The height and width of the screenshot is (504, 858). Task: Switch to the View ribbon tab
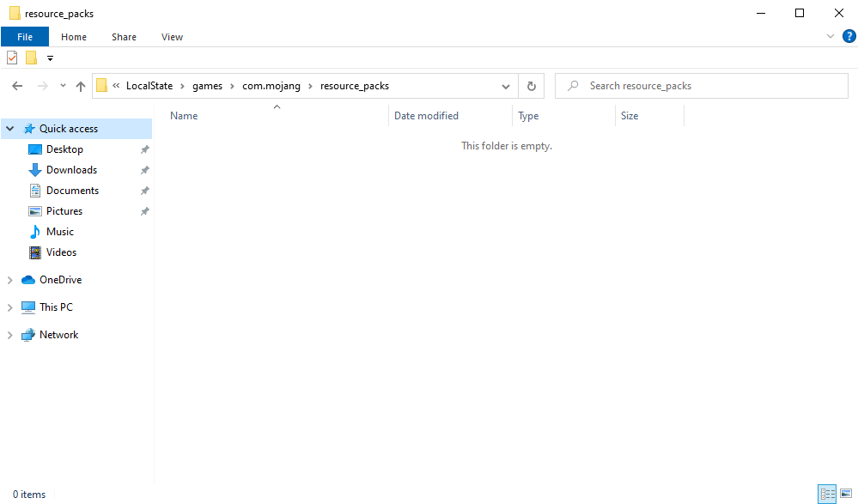tap(172, 37)
